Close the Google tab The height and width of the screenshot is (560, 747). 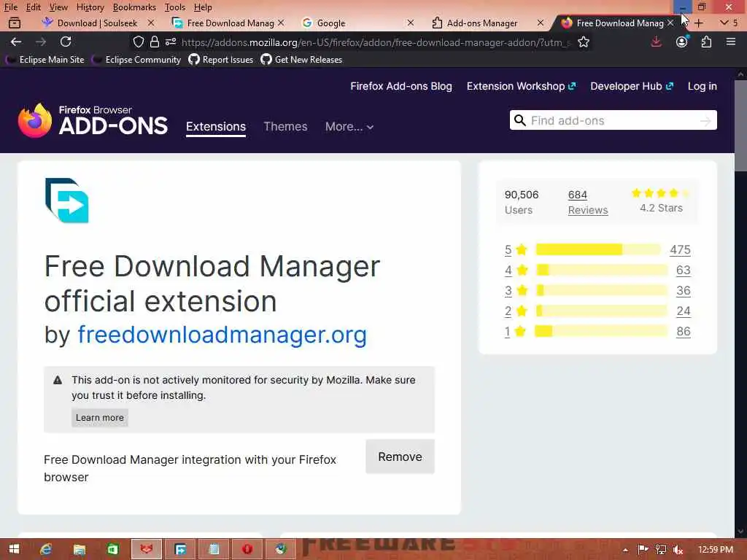[411, 23]
